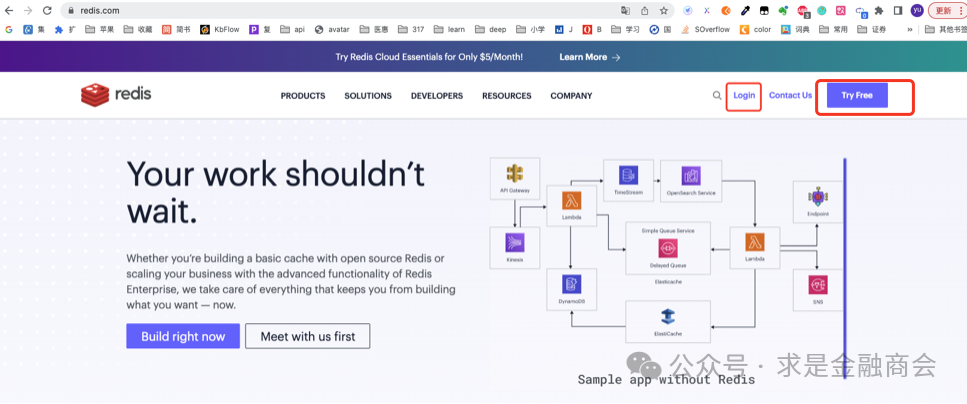The width and height of the screenshot is (967, 404).
Task: Open the PRODUCTS menu
Action: pos(303,96)
